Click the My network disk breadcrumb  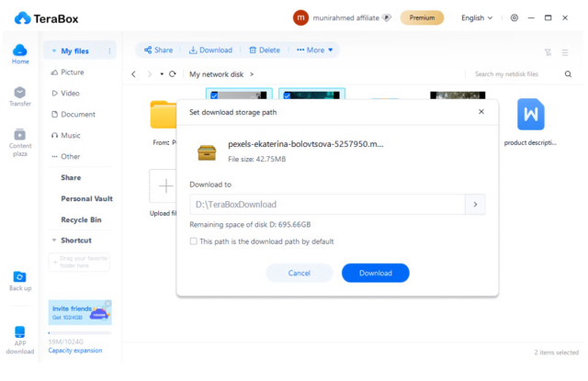coord(217,74)
